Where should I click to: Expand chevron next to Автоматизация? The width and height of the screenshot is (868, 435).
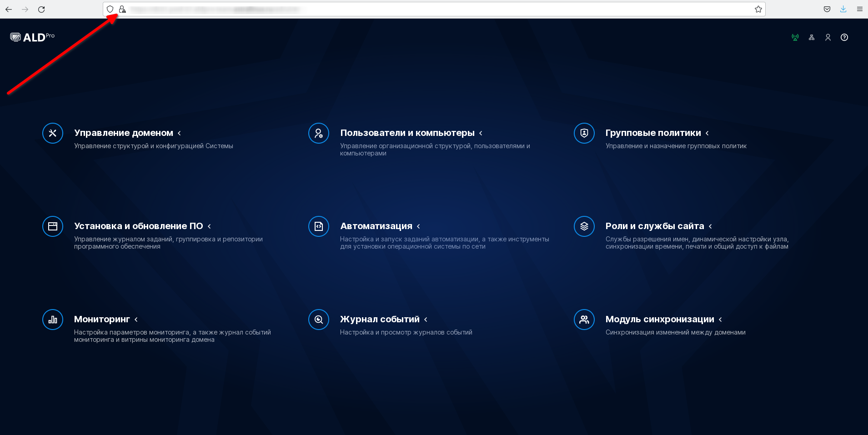pyautogui.click(x=418, y=226)
